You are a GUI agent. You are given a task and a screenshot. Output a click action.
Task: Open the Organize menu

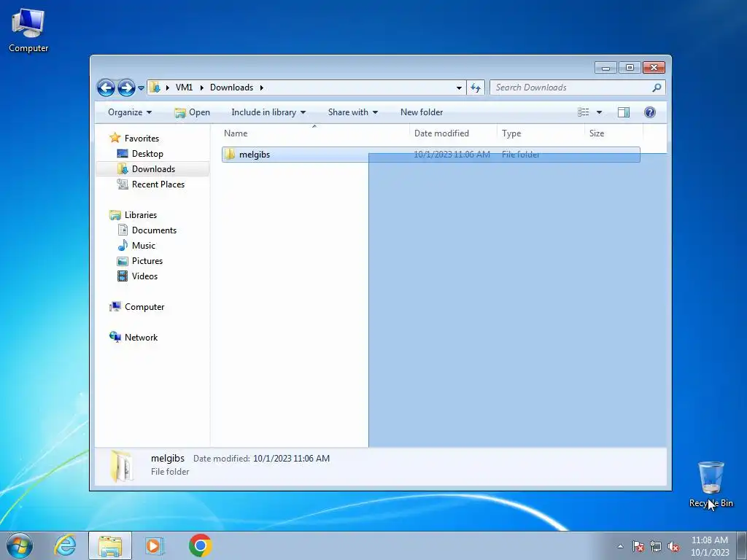point(130,112)
